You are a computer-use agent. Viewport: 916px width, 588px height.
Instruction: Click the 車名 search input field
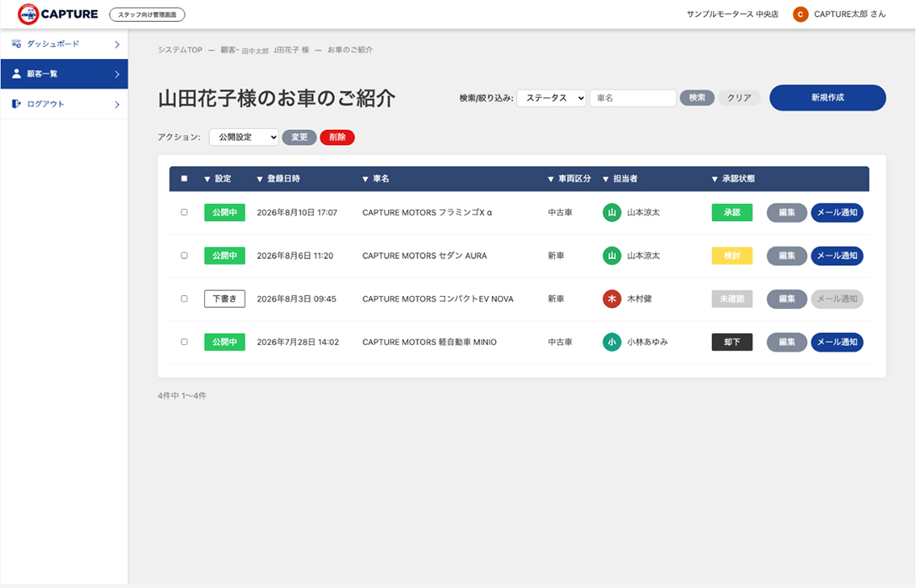(633, 98)
